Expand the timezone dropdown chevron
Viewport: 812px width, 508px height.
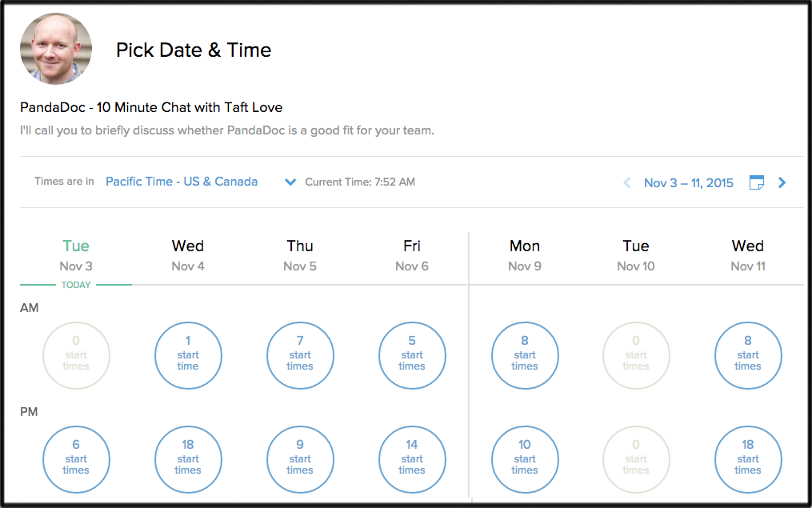290,182
